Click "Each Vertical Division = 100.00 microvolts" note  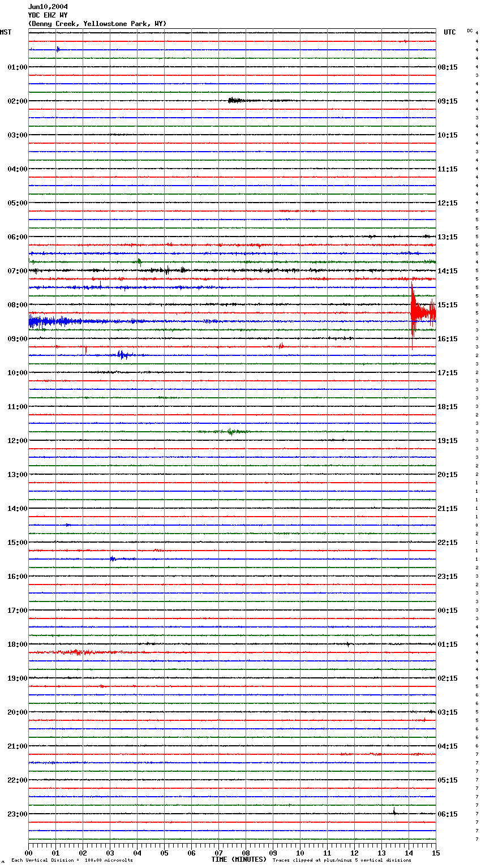[x=72, y=861]
